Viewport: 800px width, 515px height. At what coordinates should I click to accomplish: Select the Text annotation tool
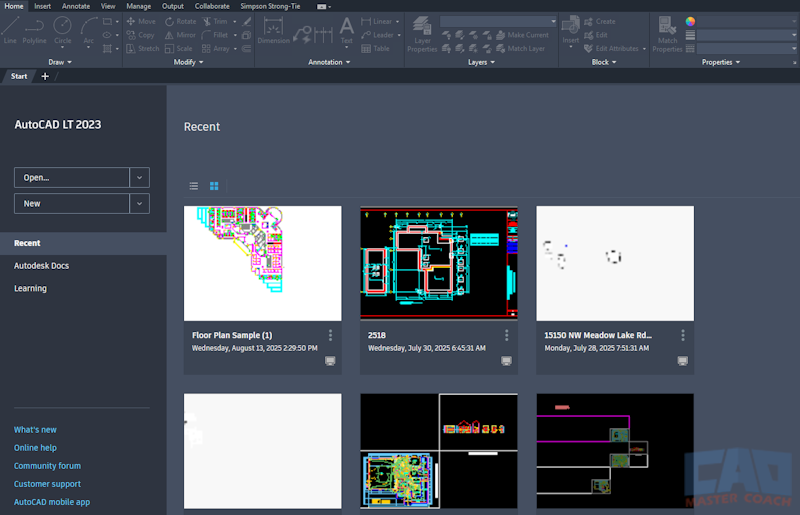point(346,30)
